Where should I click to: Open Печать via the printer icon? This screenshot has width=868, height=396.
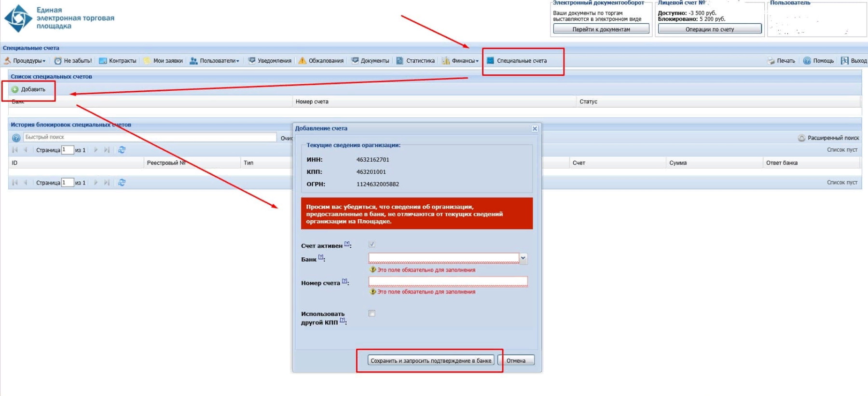[x=771, y=61]
